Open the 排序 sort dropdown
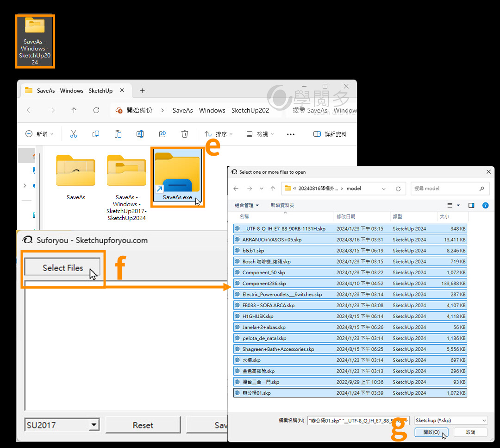 (x=219, y=134)
